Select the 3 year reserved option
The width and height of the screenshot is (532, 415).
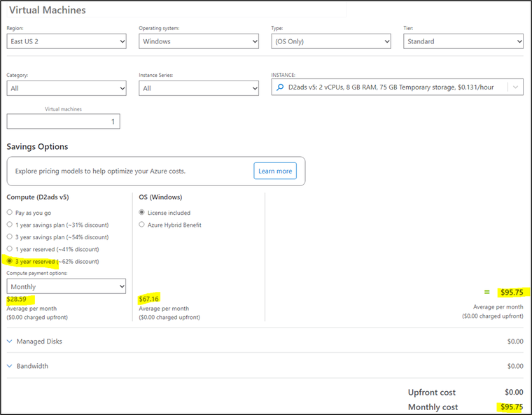pos(10,261)
